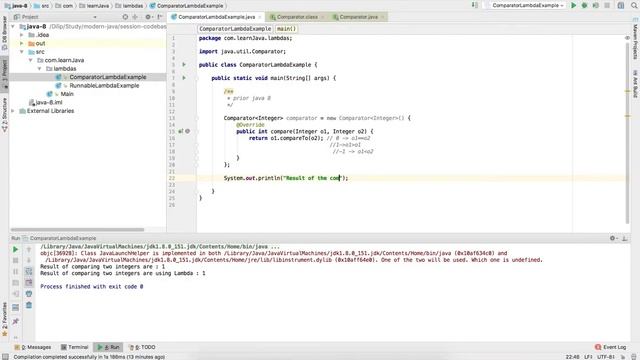
Task: Open Search Everywhere magnifier icon
Action: tap(634, 5)
